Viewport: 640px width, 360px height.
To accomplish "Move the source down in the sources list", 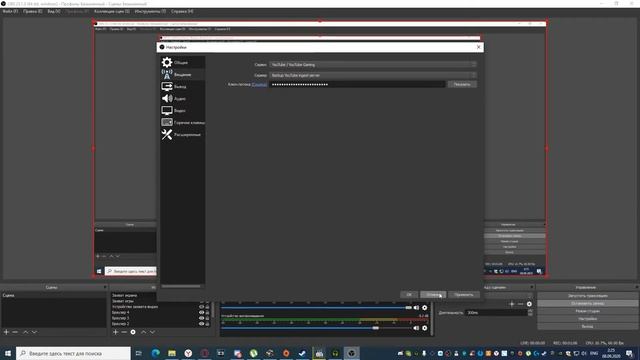I will 152,332.
